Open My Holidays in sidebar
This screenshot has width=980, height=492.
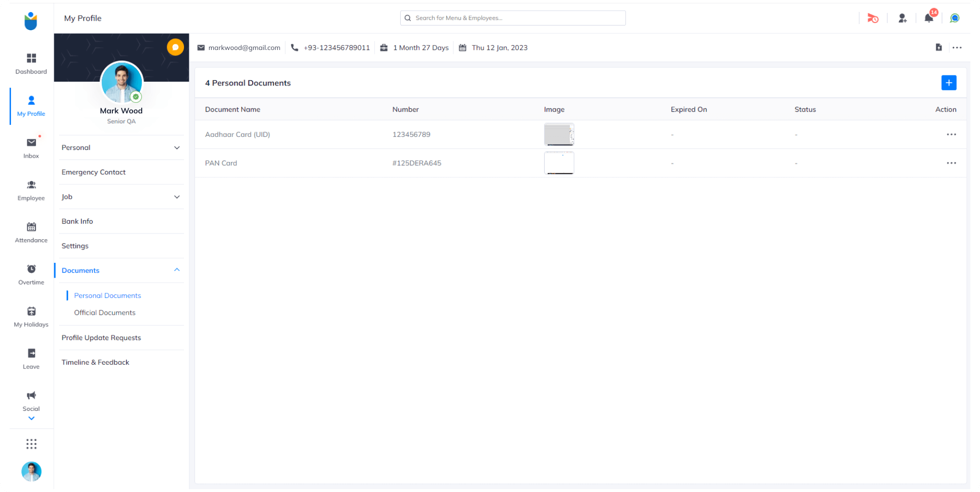[31, 317]
